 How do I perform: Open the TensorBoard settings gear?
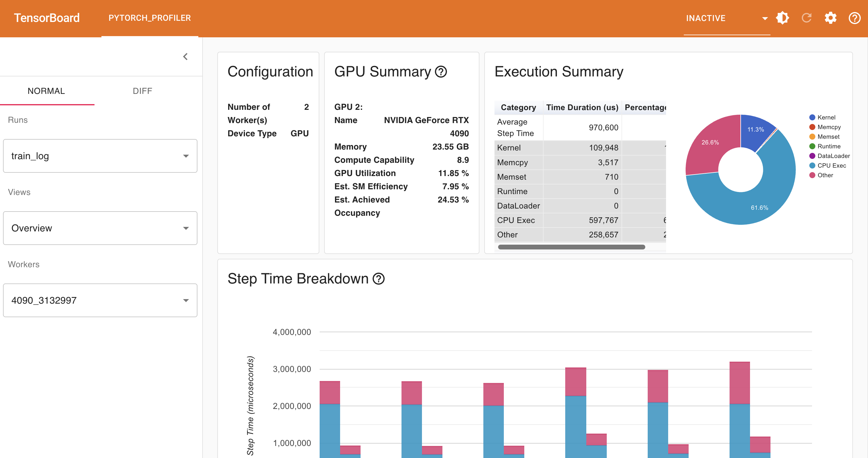pos(830,18)
